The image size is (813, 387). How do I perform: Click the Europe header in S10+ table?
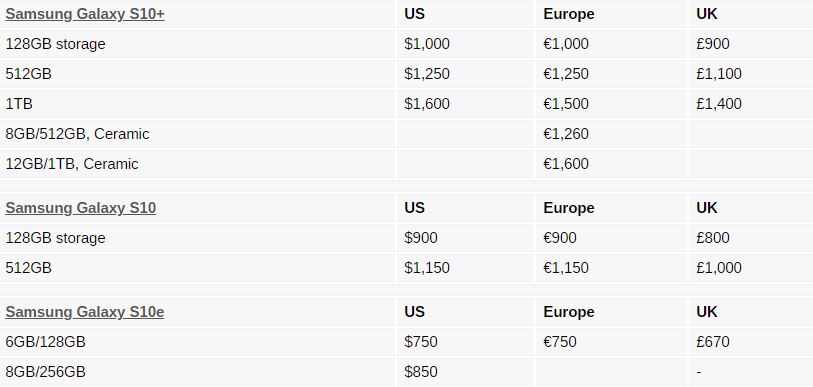(x=569, y=14)
